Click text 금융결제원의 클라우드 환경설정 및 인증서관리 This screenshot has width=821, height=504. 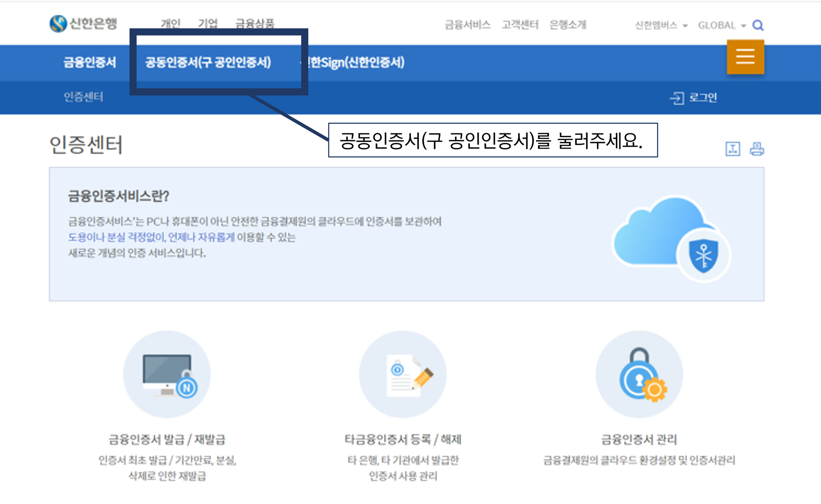click(639, 460)
